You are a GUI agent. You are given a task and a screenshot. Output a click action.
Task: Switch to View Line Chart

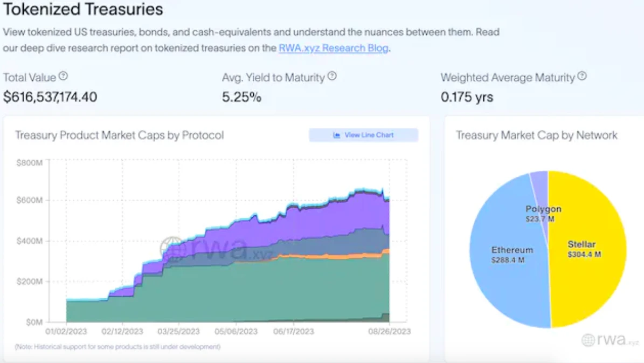pyautogui.click(x=364, y=135)
